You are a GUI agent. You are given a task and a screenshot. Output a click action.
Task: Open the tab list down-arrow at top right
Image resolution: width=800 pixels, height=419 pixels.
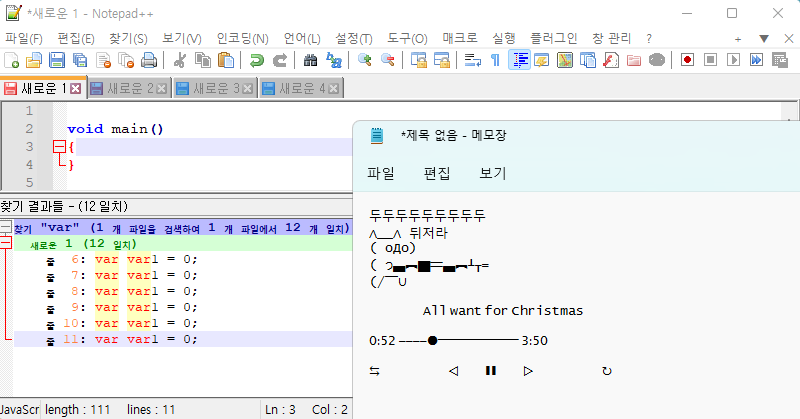point(764,38)
